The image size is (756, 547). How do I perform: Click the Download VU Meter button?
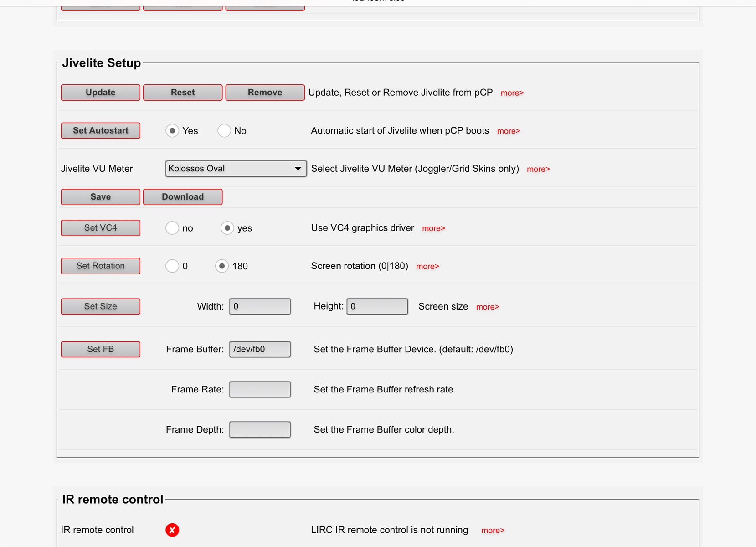click(183, 197)
